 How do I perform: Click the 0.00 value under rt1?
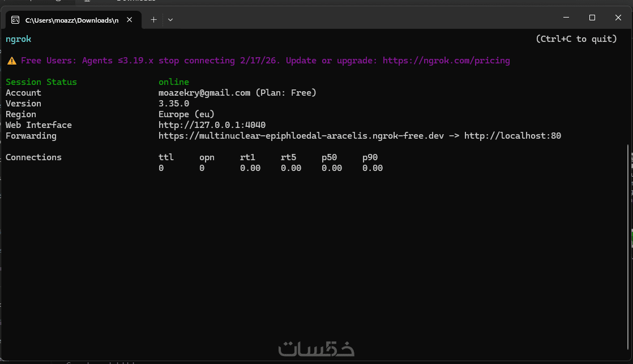(250, 168)
